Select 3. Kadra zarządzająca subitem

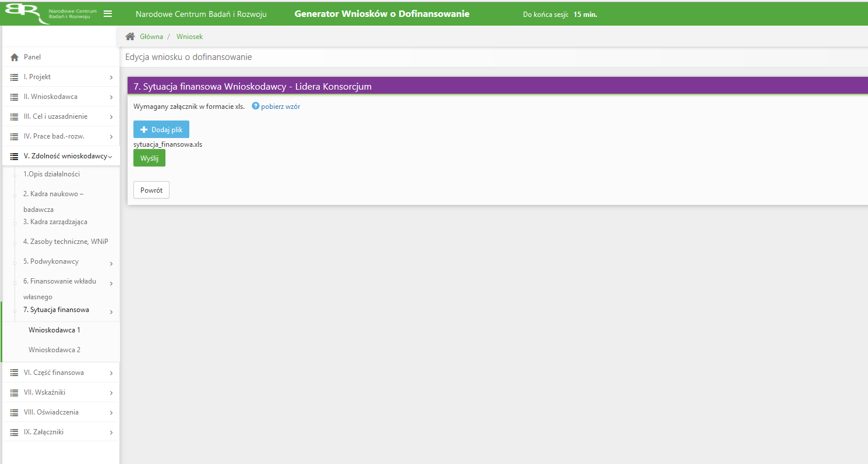(55, 222)
